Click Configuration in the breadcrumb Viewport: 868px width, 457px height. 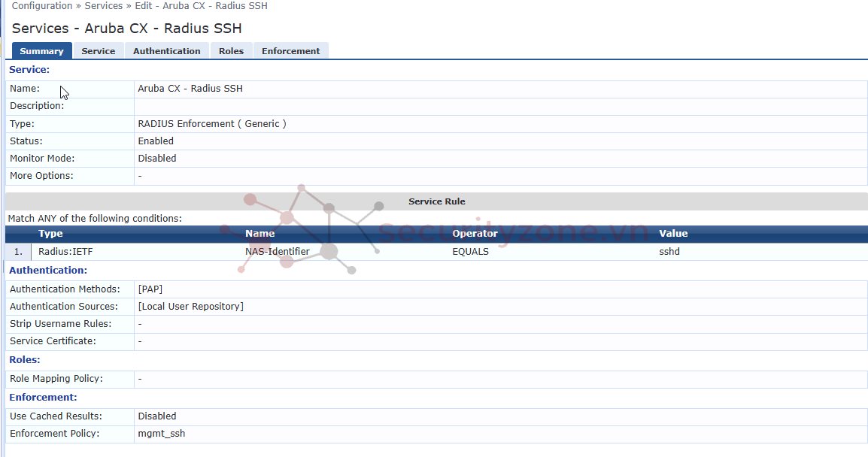pos(42,6)
